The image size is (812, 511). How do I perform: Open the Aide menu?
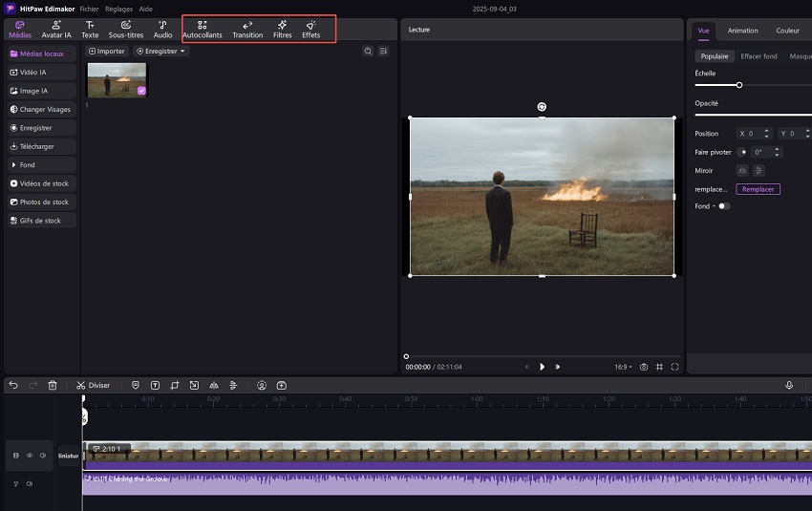(x=145, y=9)
